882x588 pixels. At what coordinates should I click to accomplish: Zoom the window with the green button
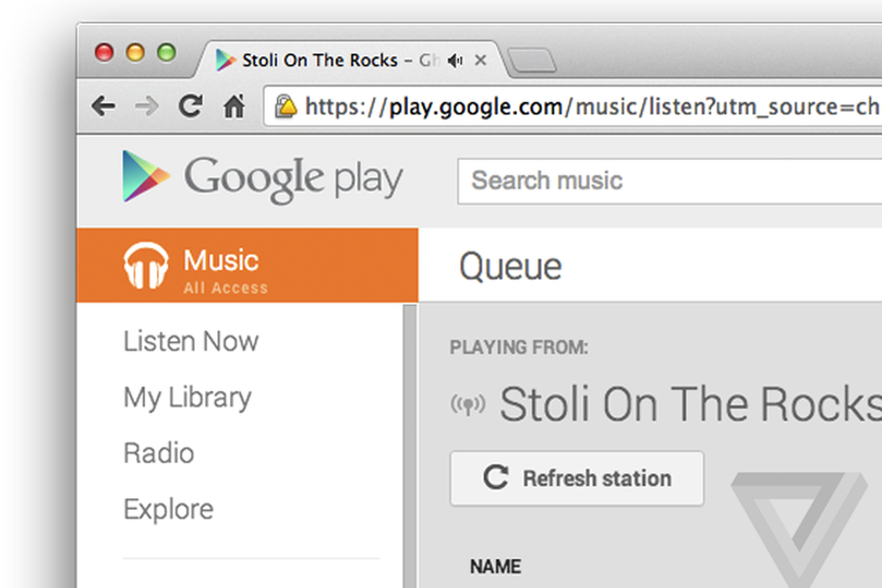[166, 52]
